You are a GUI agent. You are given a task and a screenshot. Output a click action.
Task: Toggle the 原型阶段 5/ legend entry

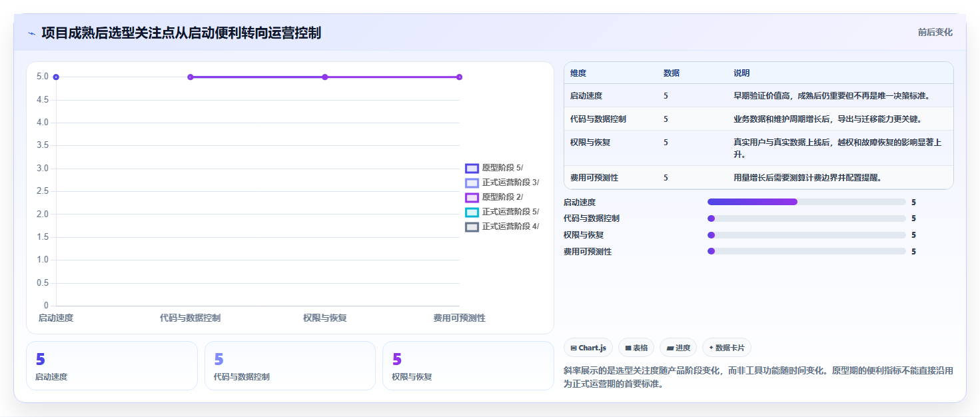point(493,168)
